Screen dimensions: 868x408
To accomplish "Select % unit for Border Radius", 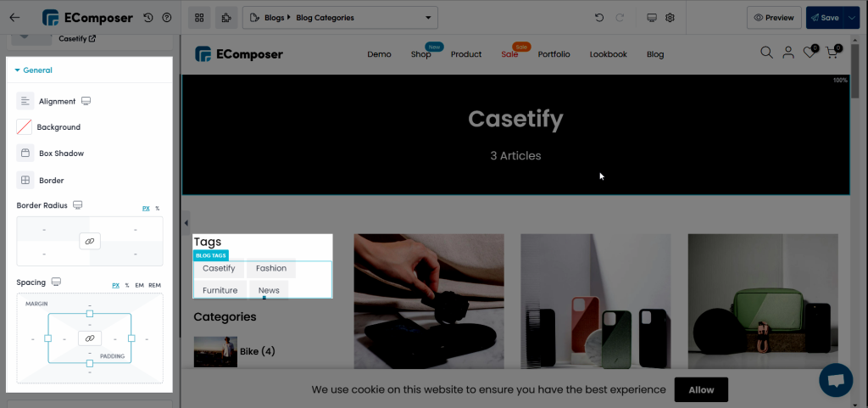I will [157, 209].
